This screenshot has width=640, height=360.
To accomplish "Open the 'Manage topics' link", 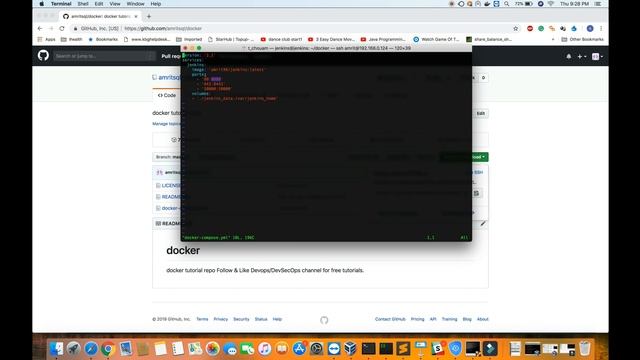I will coord(166,124).
